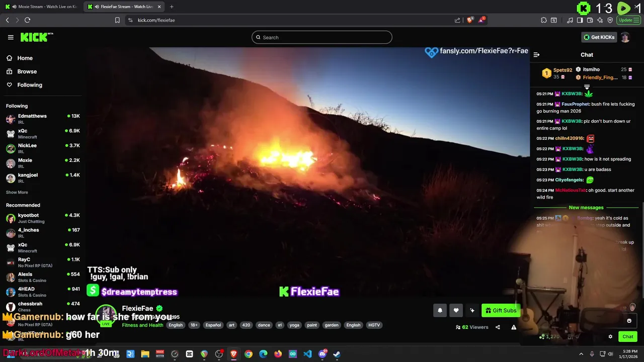Expand Following list with Show More
This screenshot has width=644, height=362.
(x=17, y=193)
